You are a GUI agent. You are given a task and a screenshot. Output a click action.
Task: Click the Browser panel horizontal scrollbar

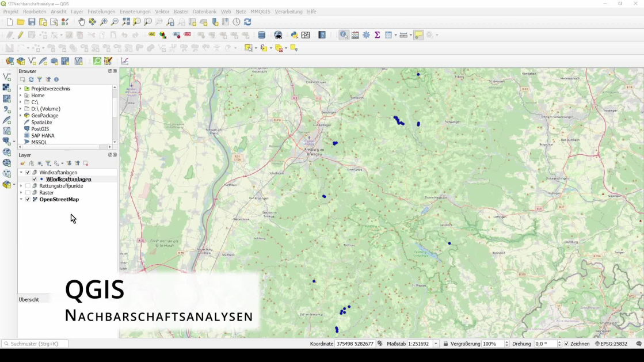(65, 147)
